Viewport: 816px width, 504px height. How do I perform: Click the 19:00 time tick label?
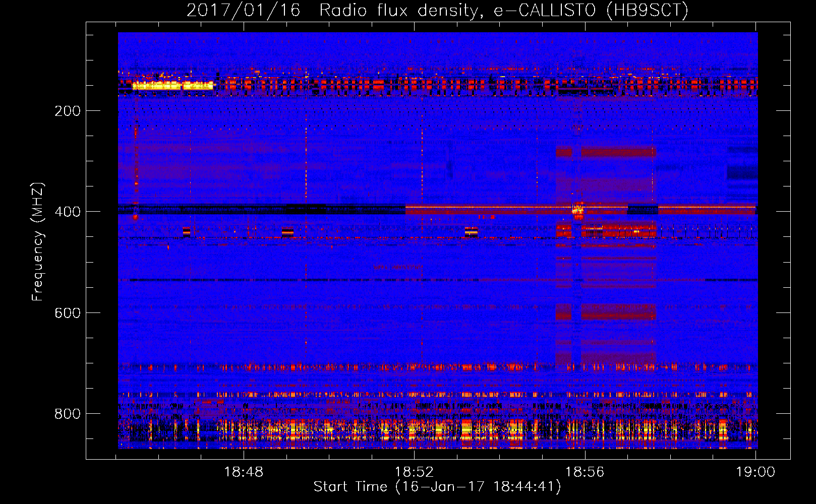click(x=755, y=472)
